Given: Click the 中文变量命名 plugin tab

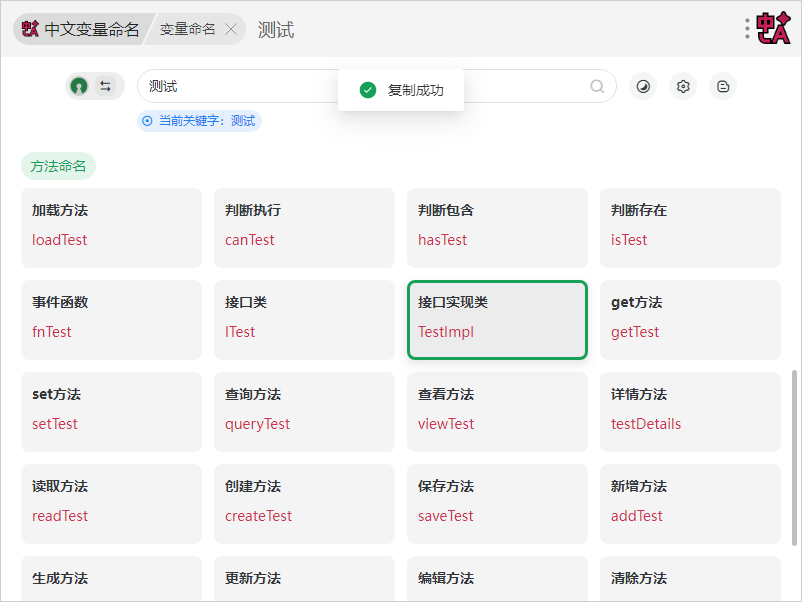Looking at the screenshot, I should (80, 29).
